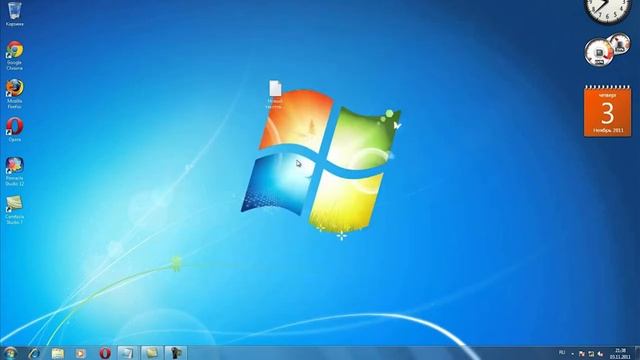This screenshot has width=640, height=360.
Task: Click the Show Desktop strip
Action: coord(637,353)
